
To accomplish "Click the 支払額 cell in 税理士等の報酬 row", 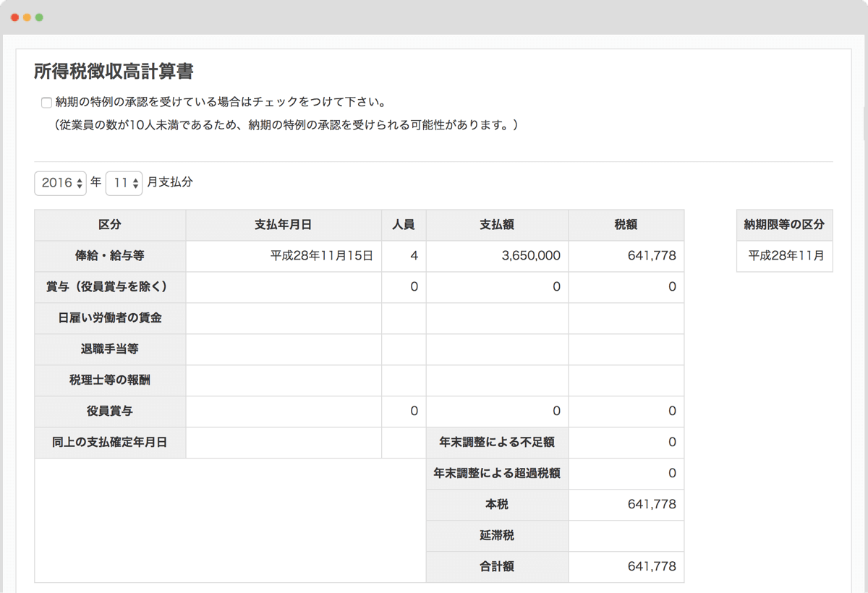I will pos(497,380).
